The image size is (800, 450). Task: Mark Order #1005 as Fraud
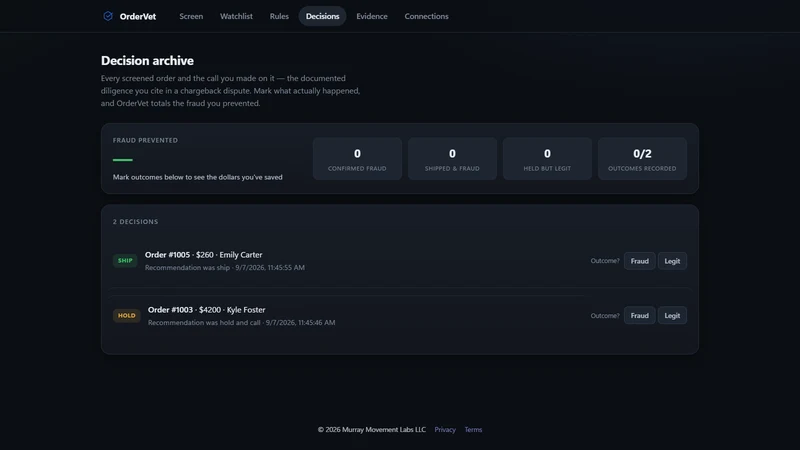tap(639, 261)
